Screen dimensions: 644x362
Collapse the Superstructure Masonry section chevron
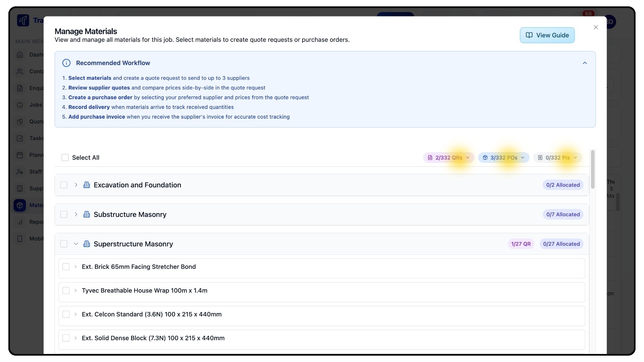click(76, 244)
